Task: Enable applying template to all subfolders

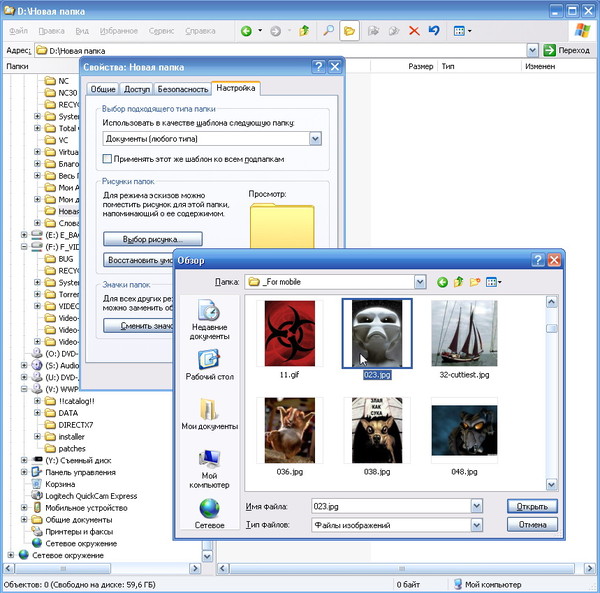Action: point(107,159)
